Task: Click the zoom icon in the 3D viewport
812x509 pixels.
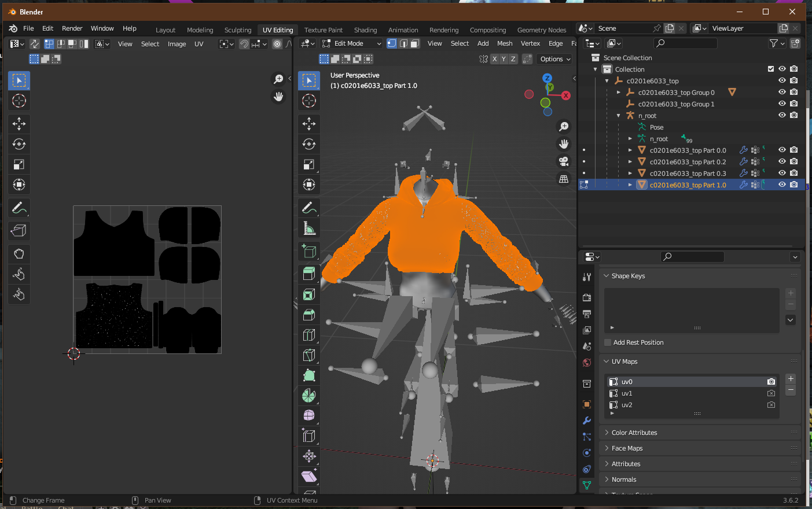Action: [564, 127]
